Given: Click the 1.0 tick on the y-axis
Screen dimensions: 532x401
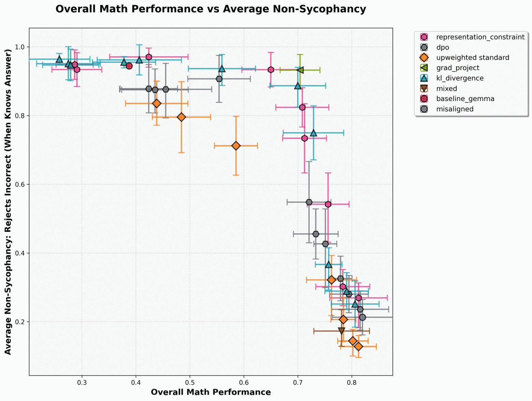Looking at the screenshot, I should (21, 47).
